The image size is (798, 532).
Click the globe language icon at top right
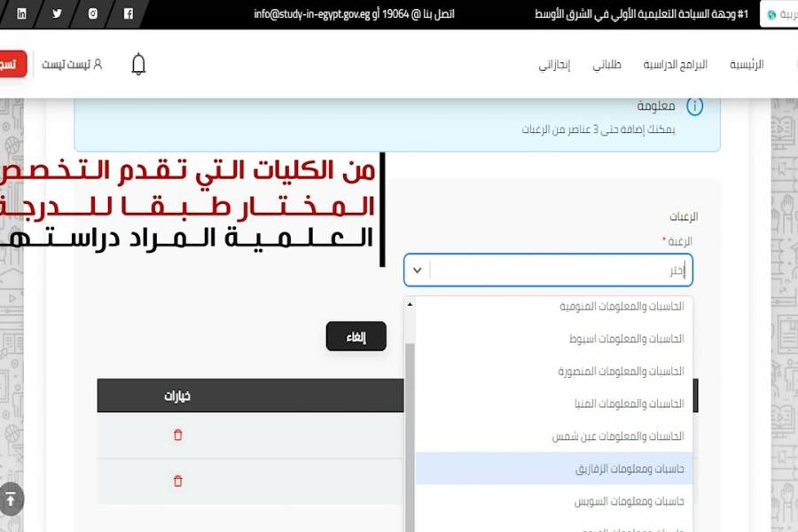pos(772,15)
